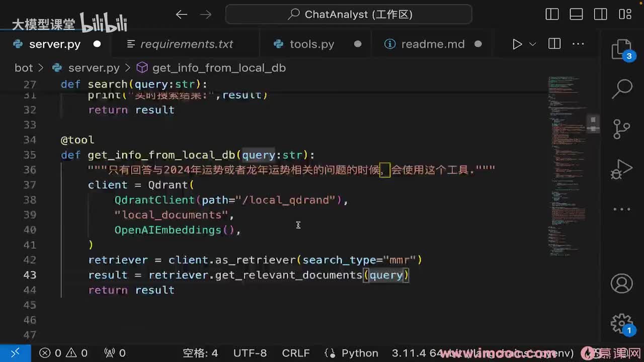Open the forwarded ports status item
This screenshot has width=644, height=362.
pyautogui.click(x=115, y=353)
